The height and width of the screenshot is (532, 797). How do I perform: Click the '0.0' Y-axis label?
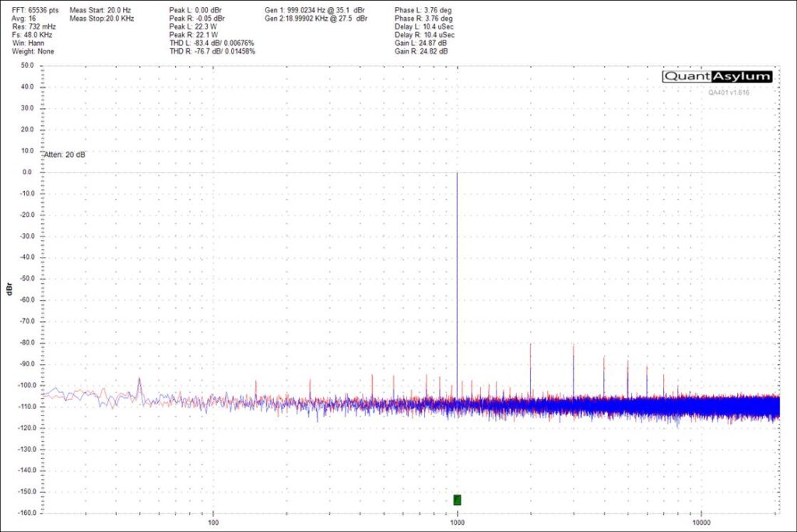pos(27,172)
